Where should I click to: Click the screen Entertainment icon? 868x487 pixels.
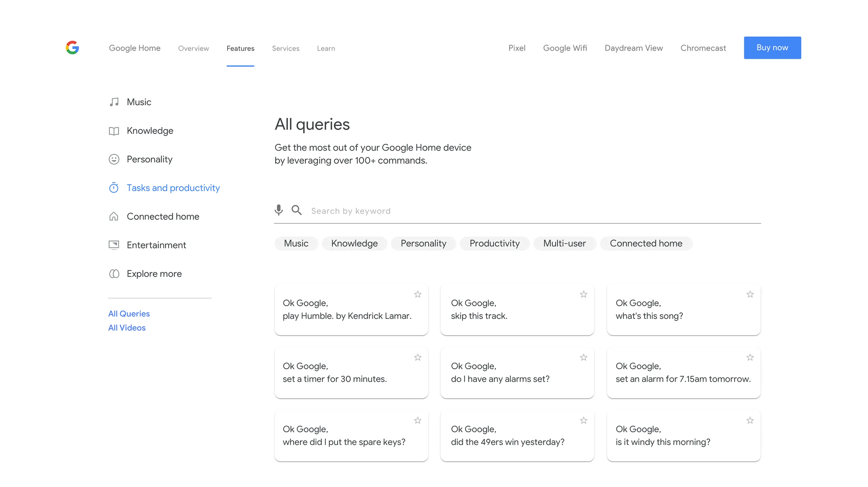[x=114, y=245]
